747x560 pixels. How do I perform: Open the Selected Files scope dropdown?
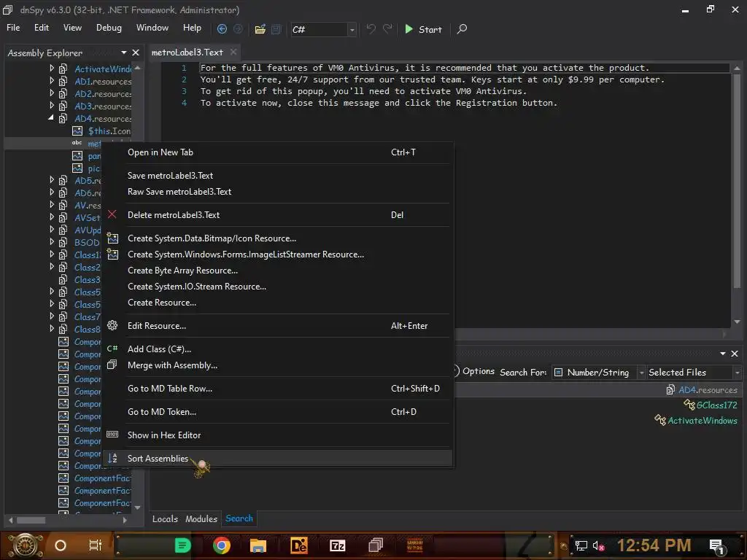click(737, 373)
